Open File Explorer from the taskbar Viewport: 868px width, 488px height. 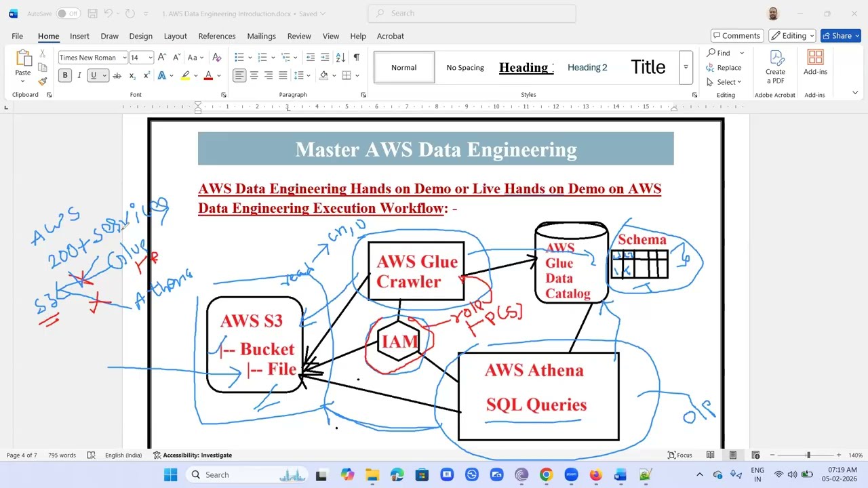point(372,474)
